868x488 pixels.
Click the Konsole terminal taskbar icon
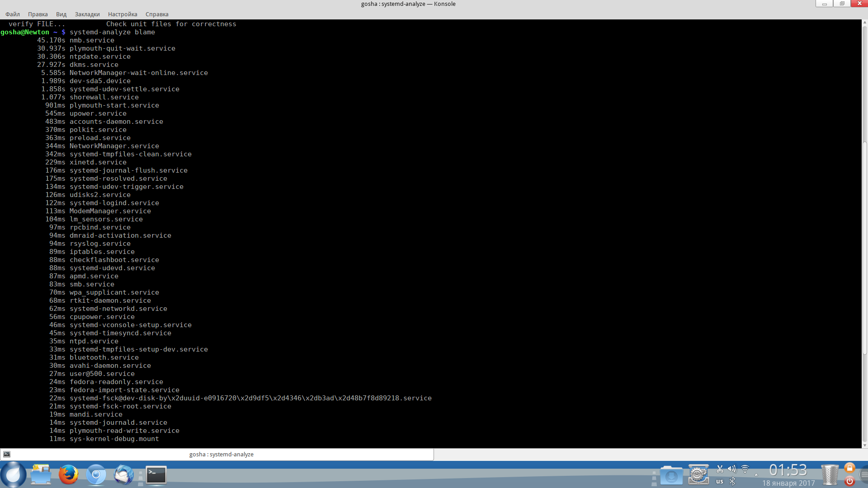tap(156, 475)
